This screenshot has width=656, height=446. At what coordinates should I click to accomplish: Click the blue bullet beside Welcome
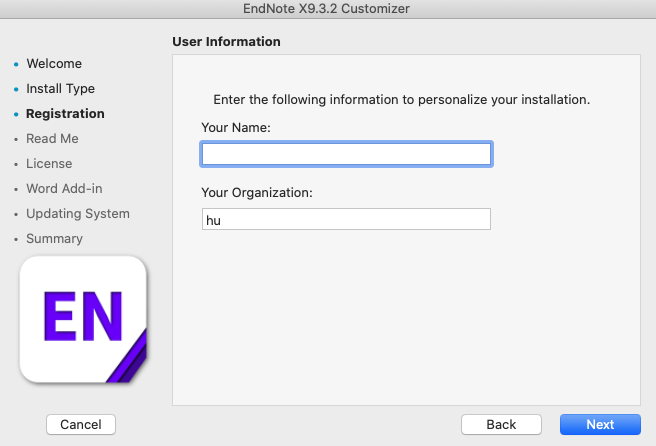tap(15, 64)
